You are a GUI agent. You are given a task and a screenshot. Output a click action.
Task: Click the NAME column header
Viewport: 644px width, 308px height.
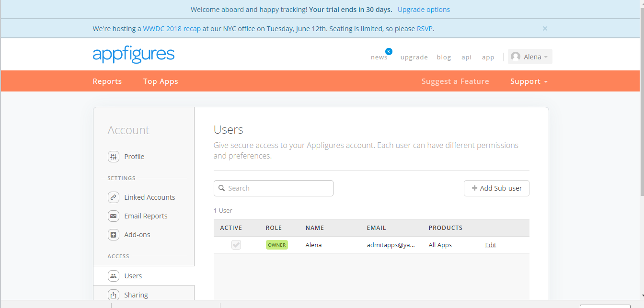(315, 228)
